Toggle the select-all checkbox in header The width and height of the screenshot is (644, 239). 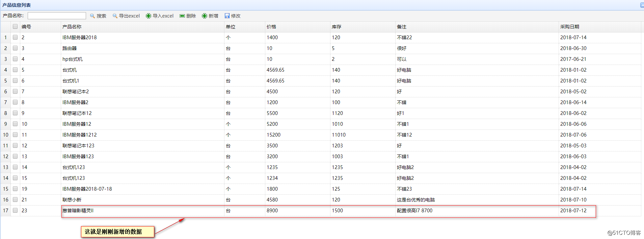(x=15, y=26)
